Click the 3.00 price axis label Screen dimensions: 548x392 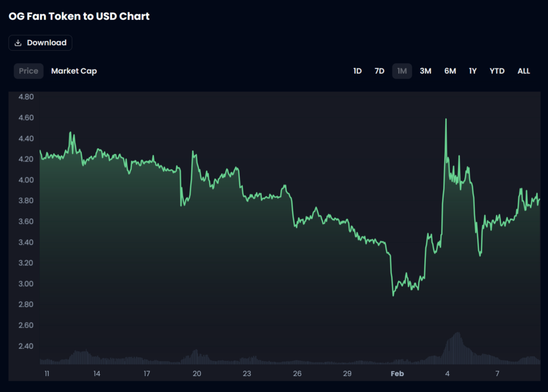(x=26, y=284)
